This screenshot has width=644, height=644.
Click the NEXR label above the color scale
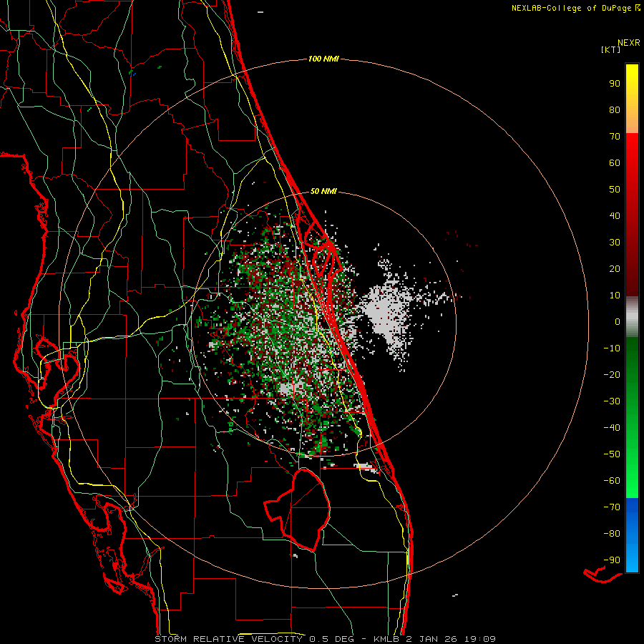pos(629,42)
